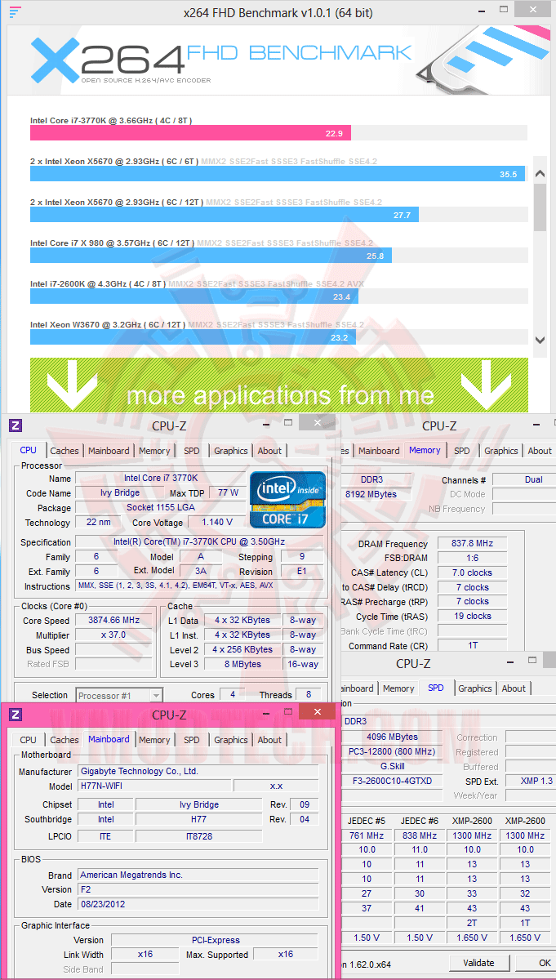556x980 pixels.
Task: Minimize the CPU-Z processor window
Action: [x=267, y=425]
